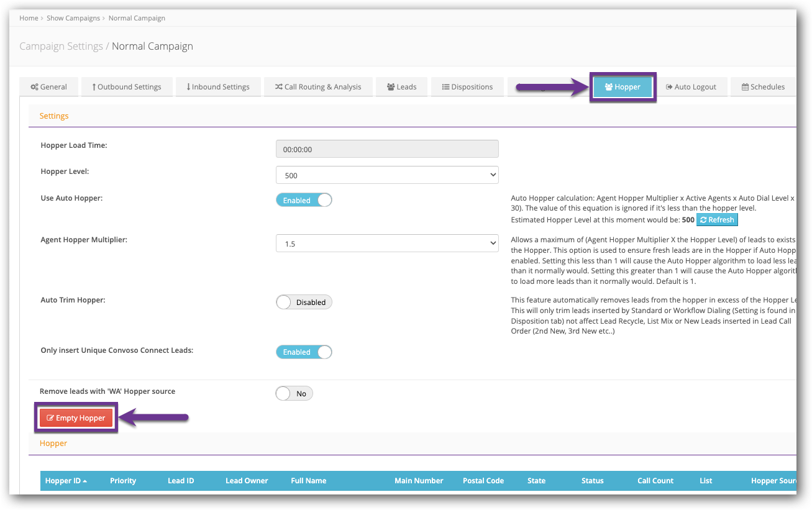Switch to the Auto Logout tab

tap(691, 87)
